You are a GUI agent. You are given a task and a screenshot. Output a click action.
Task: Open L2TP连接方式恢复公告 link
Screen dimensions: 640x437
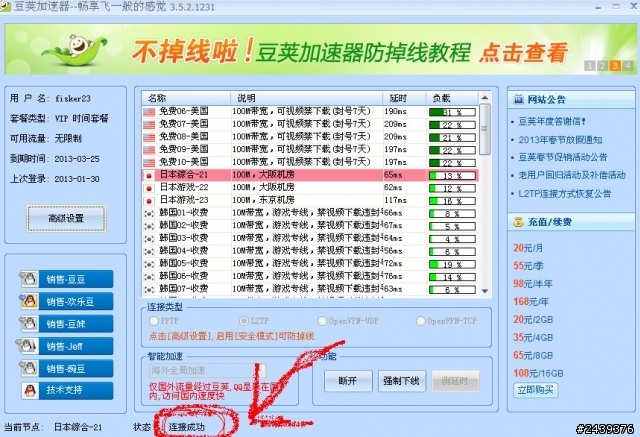point(565,193)
